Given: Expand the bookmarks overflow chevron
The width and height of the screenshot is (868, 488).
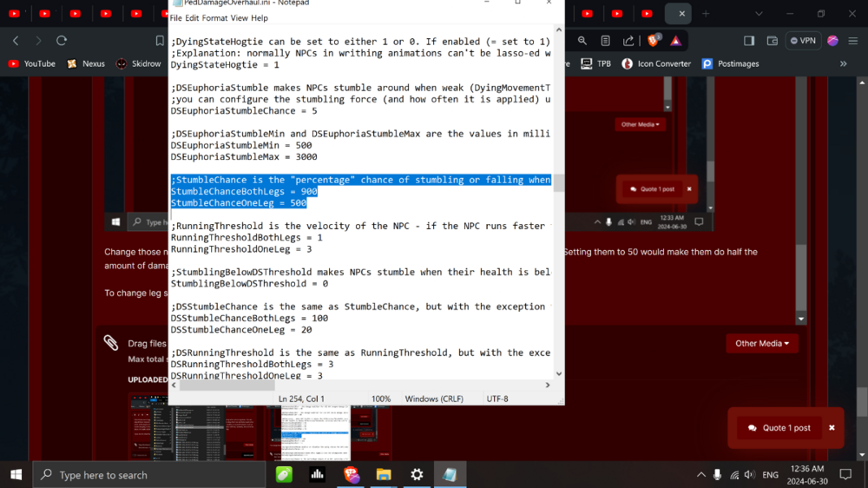Looking at the screenshot, I should (x=843, y=63).
